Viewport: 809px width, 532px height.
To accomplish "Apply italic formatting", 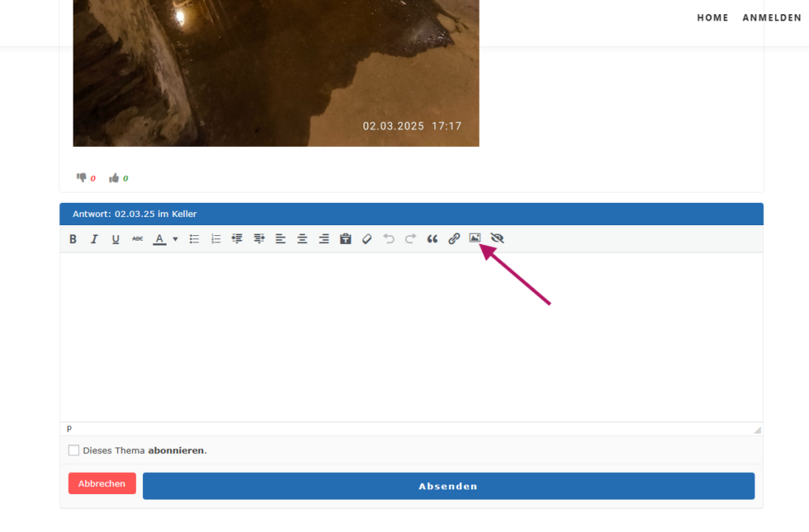I will [94, 239].
